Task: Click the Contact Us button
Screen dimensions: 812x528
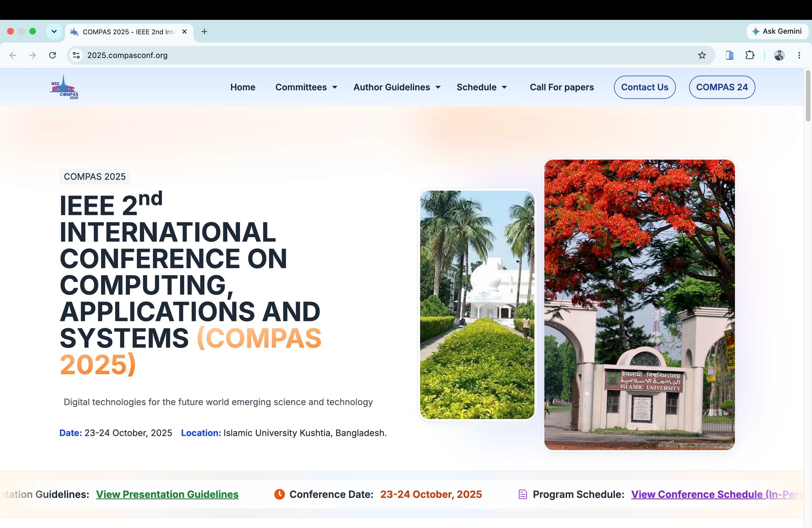Action: [644, 87]
